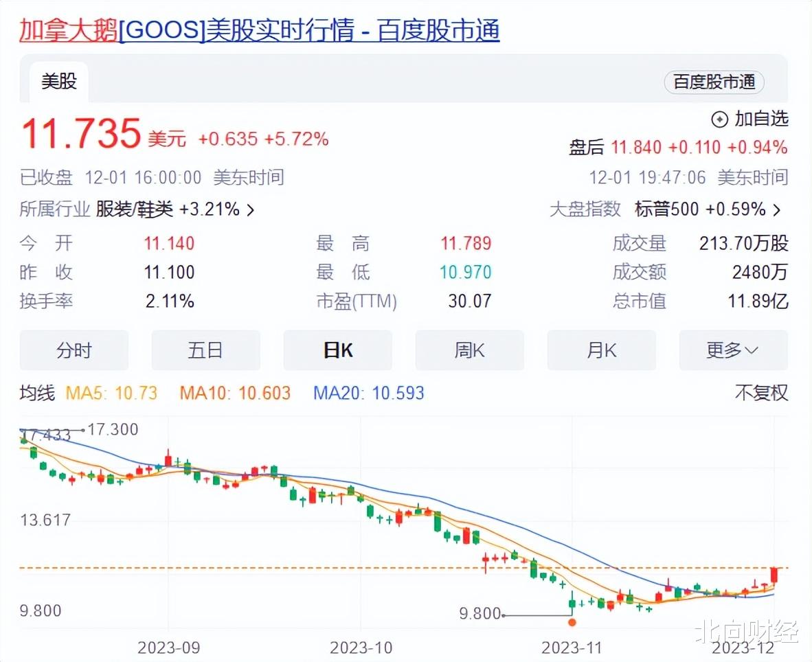Click the 9.800 low label on chart
812x662 pixels.
click(480, 614)
